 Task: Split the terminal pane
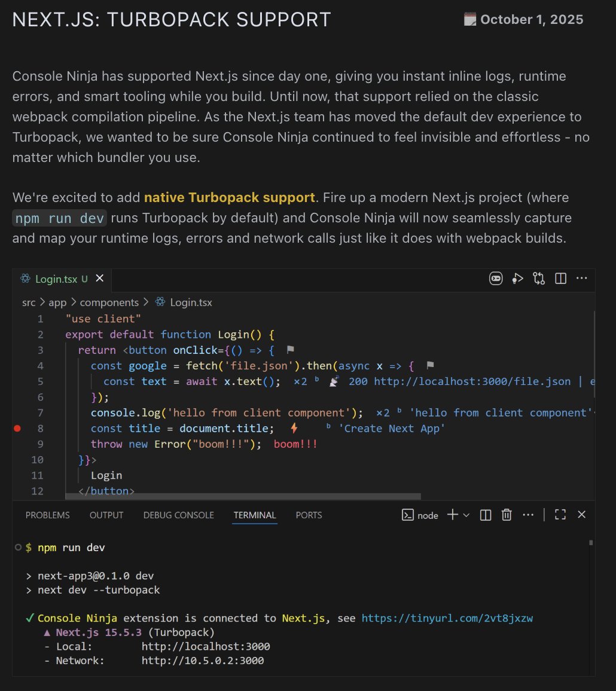point(486,515)
